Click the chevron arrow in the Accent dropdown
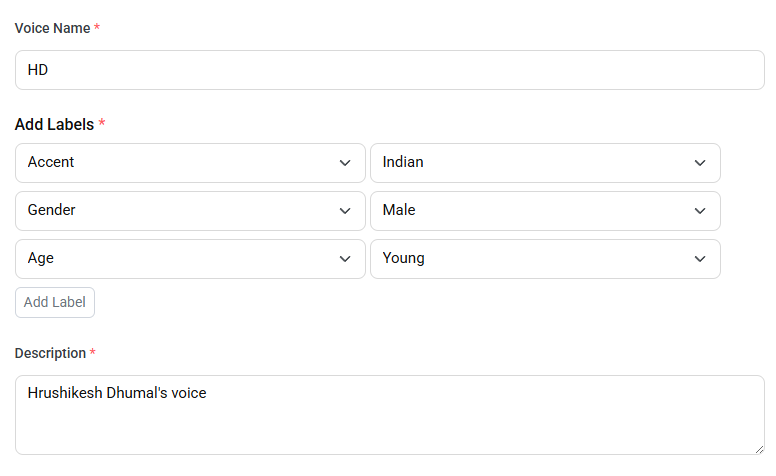776x476 pixels. point(345,163)
